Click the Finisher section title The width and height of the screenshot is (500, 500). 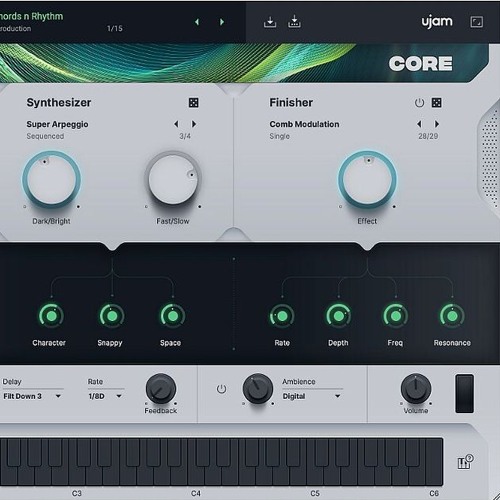pos(291,102)
